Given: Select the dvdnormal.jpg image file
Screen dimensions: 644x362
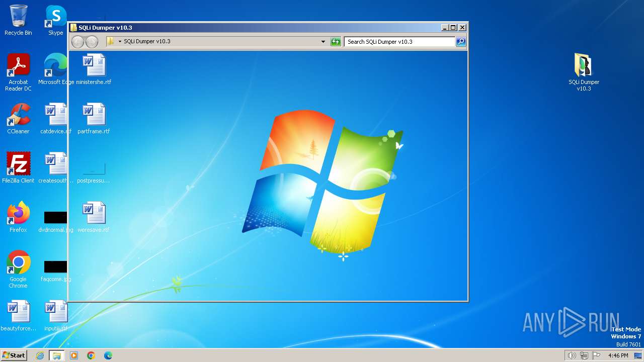Looking at the screenshot, I should click(56, 221).
